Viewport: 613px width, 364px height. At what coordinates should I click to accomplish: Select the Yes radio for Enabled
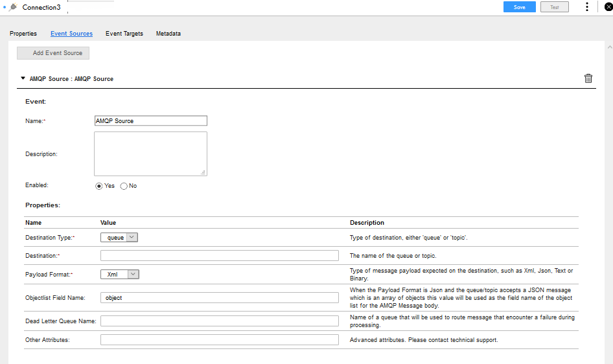(x=99, y=187)
